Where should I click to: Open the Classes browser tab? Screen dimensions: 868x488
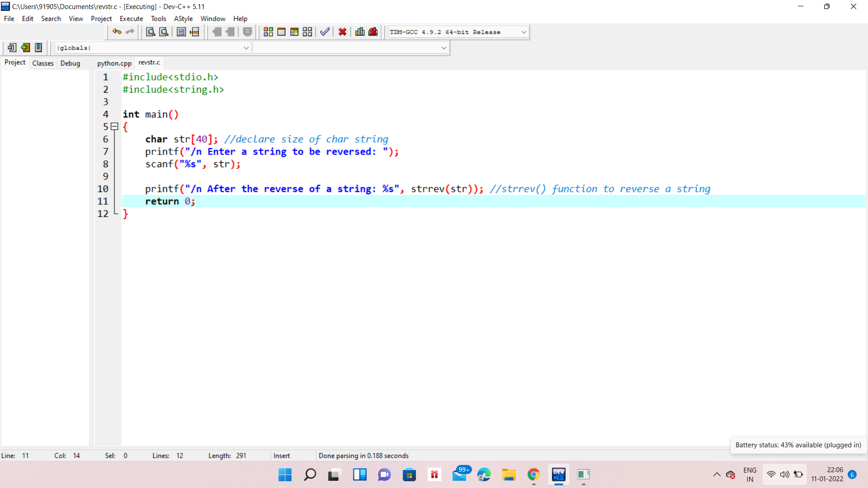[x=43, y=63]
